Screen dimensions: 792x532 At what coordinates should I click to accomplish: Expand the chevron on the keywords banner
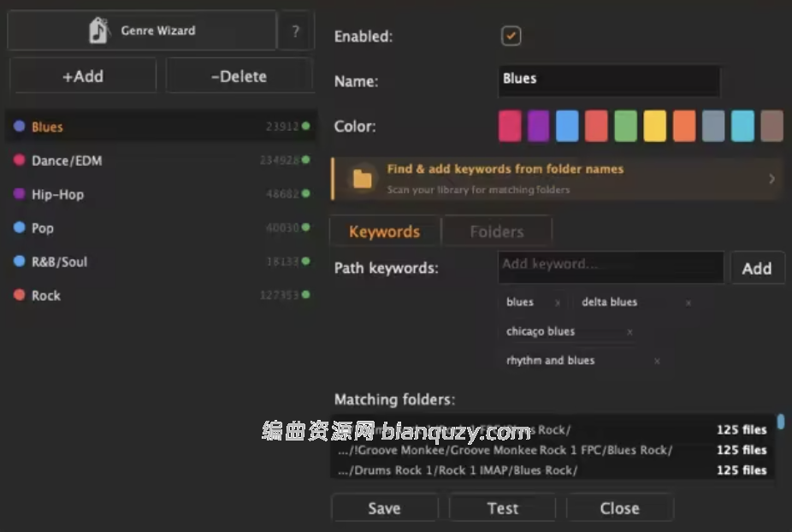771,179
